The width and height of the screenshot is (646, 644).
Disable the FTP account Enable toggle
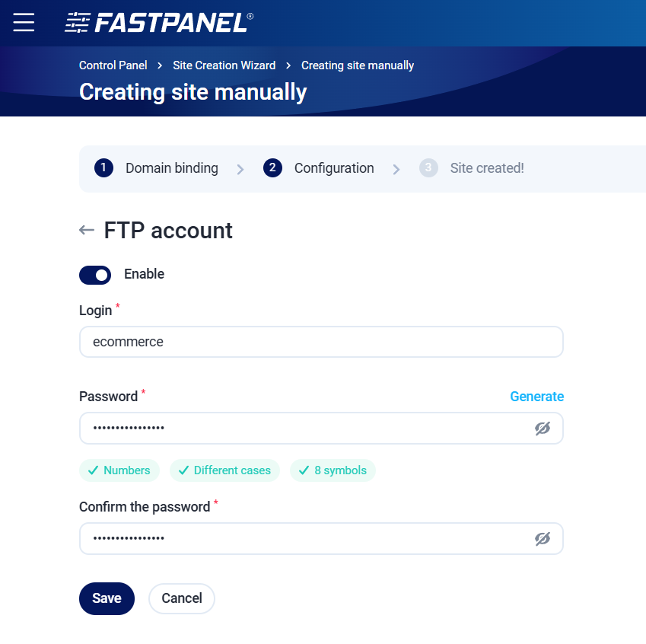pos(95,275)
